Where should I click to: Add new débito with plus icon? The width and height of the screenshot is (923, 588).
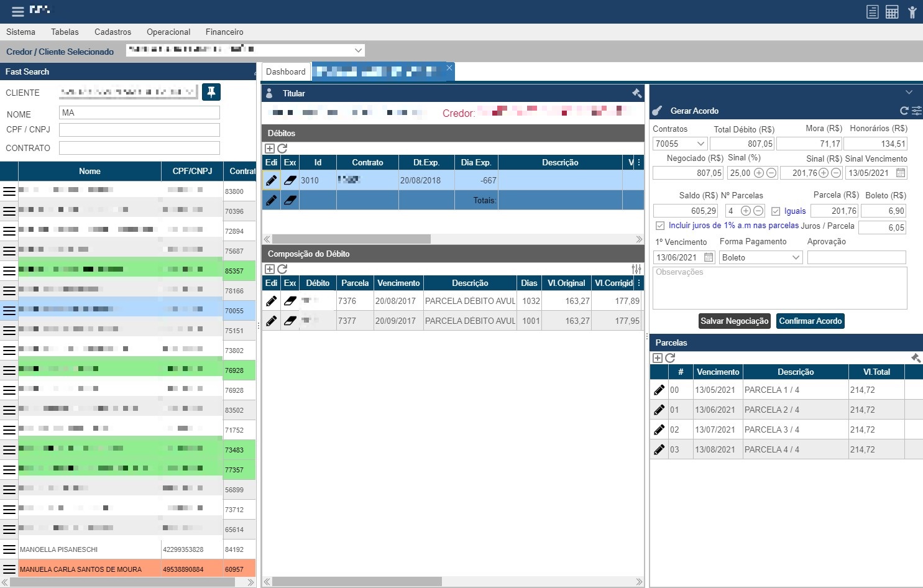pos(270,149)
